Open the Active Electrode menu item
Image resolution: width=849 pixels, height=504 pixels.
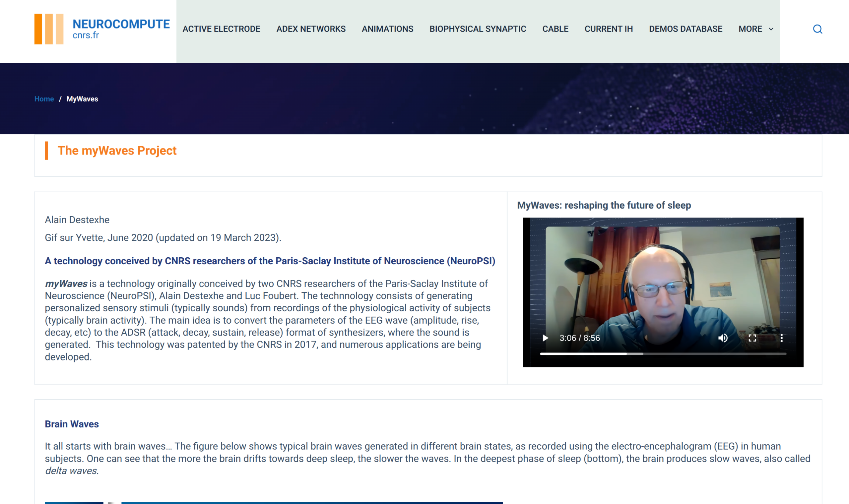click(222, 29)
